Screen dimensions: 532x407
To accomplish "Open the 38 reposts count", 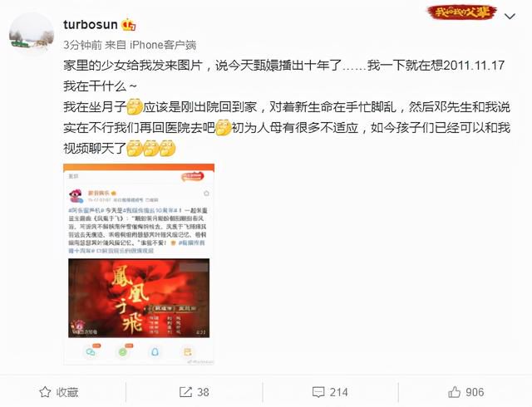I will click(x=203, y=392).
